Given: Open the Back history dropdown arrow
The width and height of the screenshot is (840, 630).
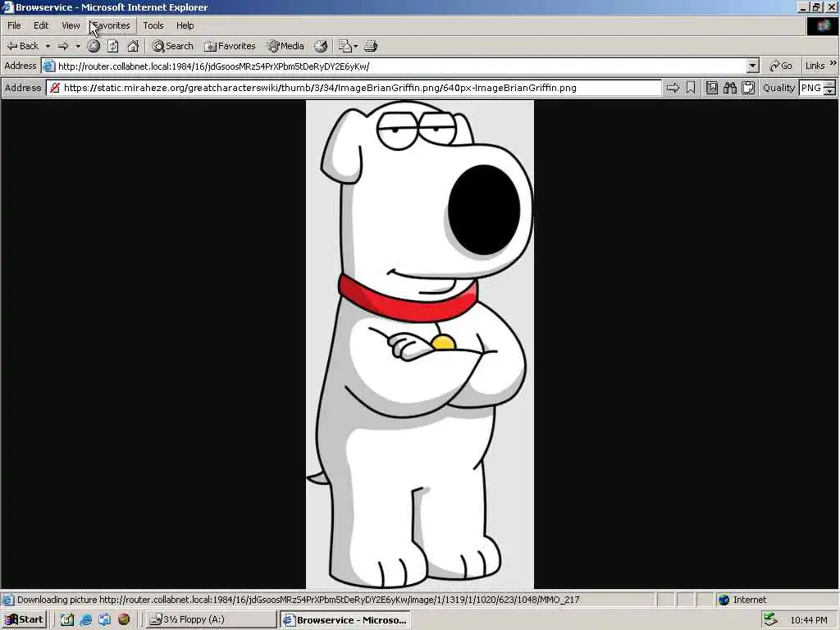Looking at the screenshot, I should [48, 46].
